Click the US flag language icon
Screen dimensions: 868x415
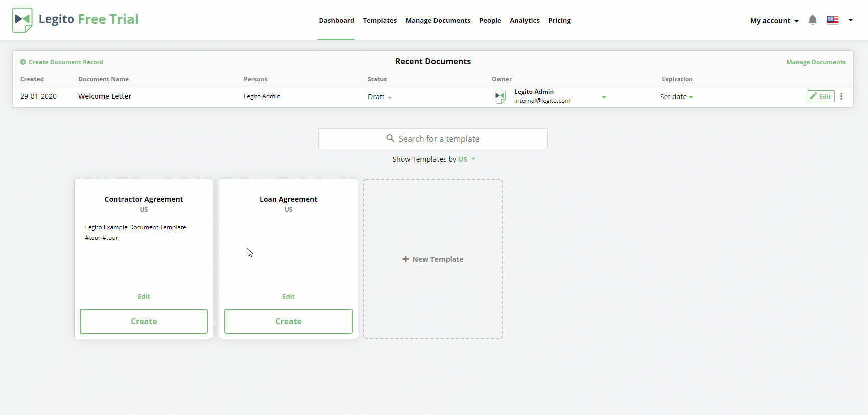pos(833,20)
